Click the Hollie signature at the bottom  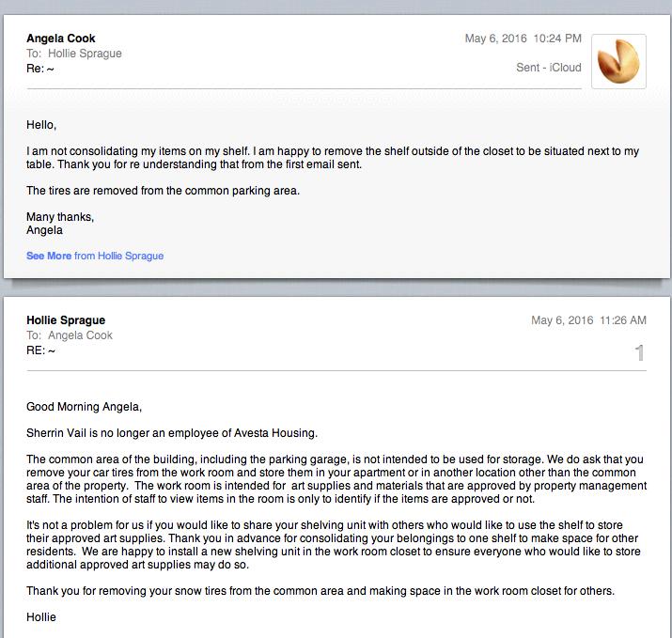(x=41, y=617)
